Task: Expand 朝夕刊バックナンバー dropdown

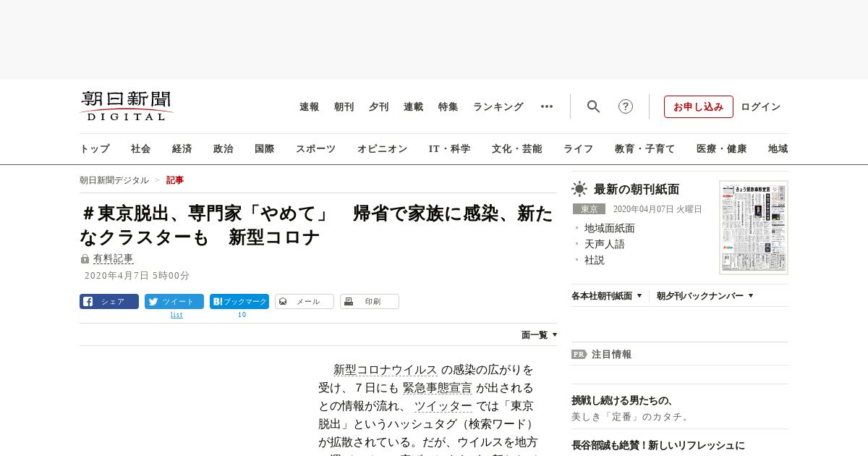Action: [705, 296]
